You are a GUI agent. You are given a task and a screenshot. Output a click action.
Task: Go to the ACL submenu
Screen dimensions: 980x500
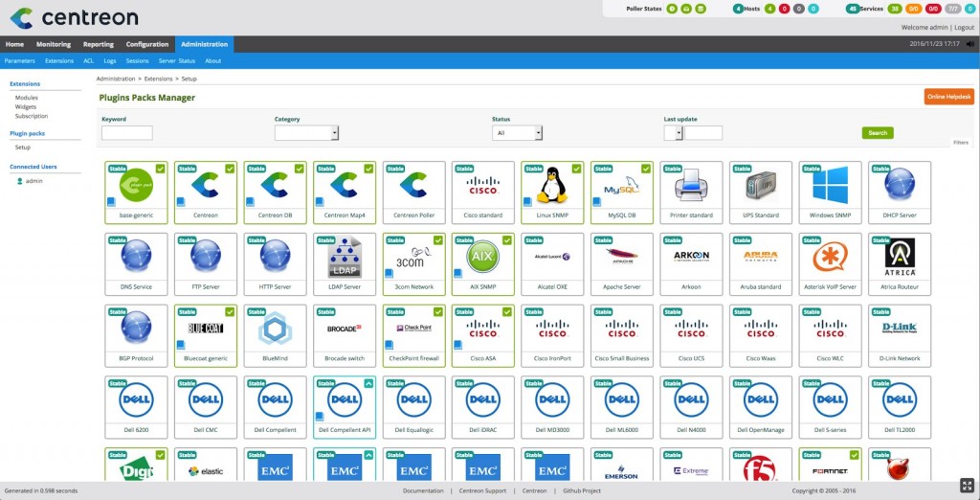click(x=89, y=60)
